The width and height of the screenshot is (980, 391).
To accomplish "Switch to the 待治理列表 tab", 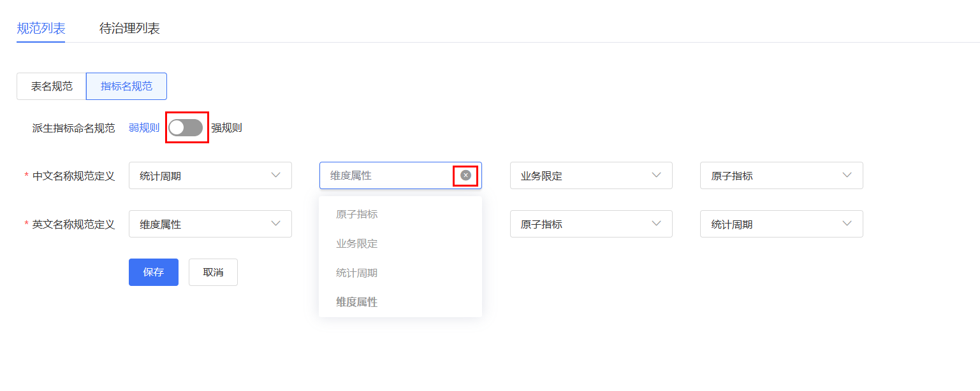I will [129, 28].
